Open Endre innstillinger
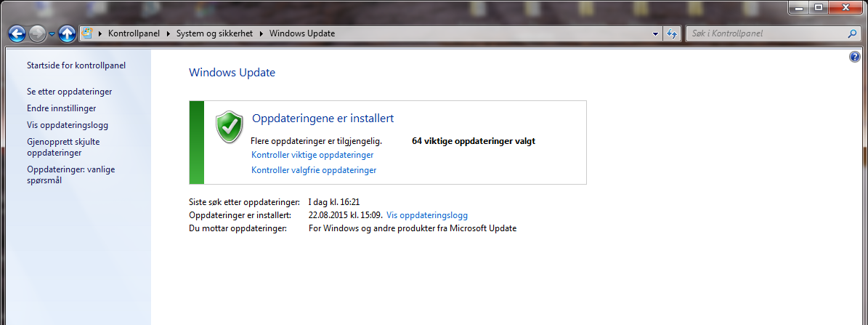 click(62, 108)
